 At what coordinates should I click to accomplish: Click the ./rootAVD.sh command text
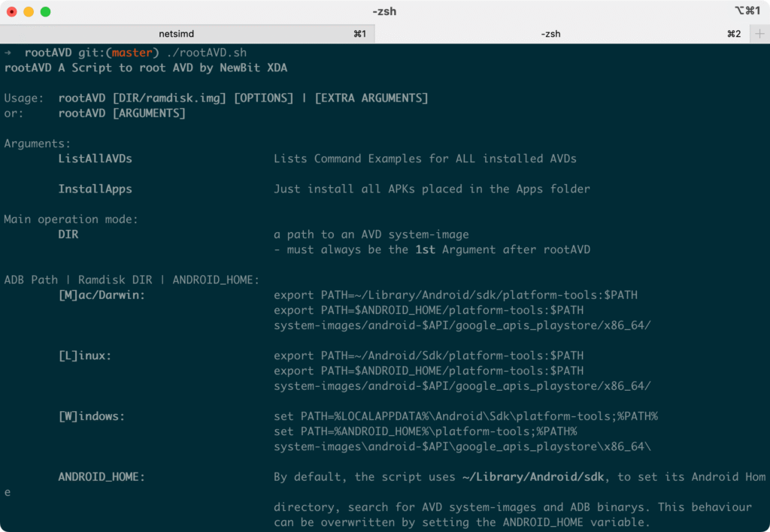click(206, 53)
